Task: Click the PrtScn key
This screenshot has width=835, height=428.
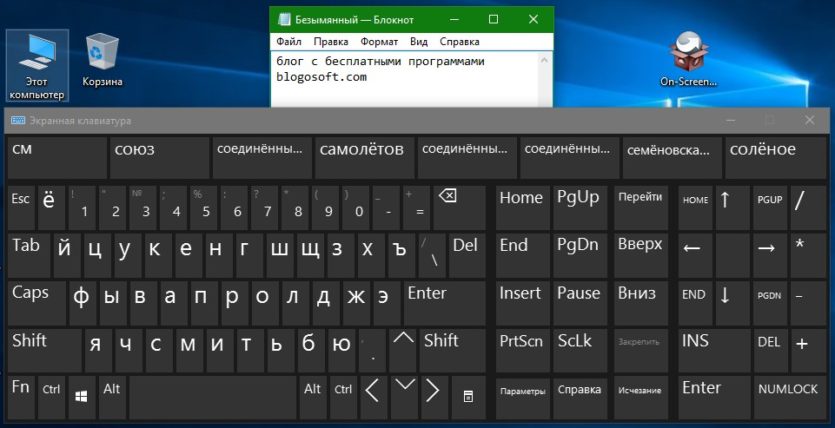Action: coord(522,350)
